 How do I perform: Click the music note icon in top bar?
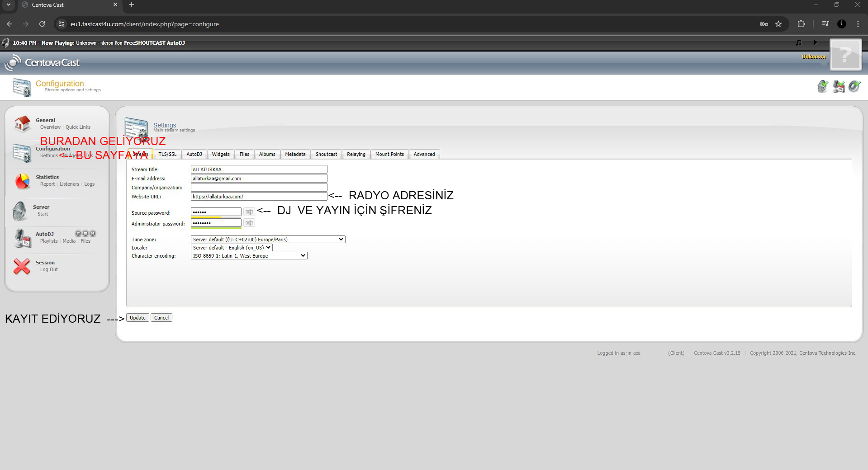(799, 42)
